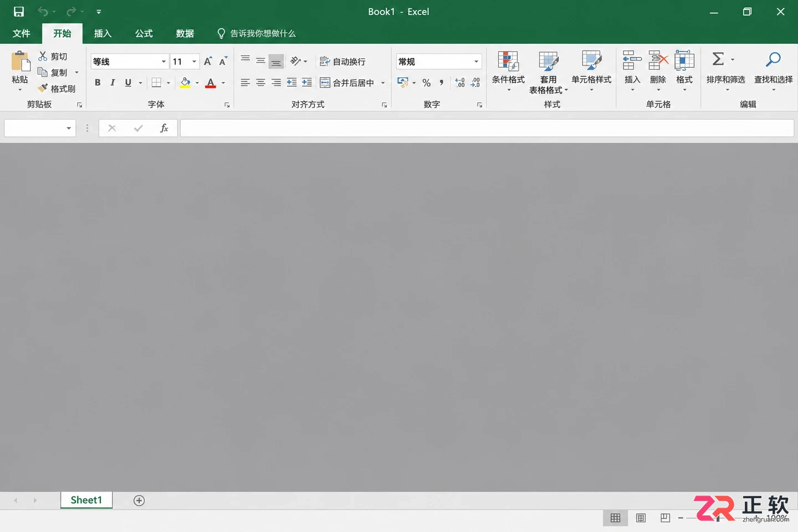Open the Customize Quick Access Toolbar arrow
This screenshot has height=532, width=798.
tap(99, 12)
